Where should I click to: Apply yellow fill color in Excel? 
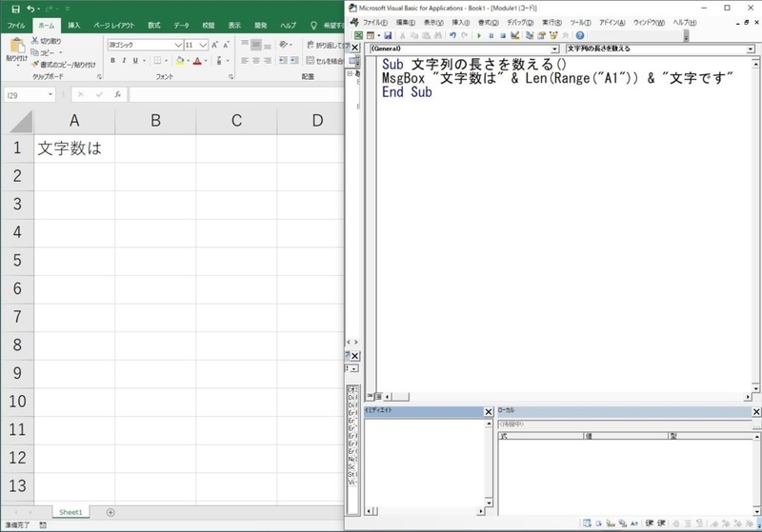[x=180, y=61]
